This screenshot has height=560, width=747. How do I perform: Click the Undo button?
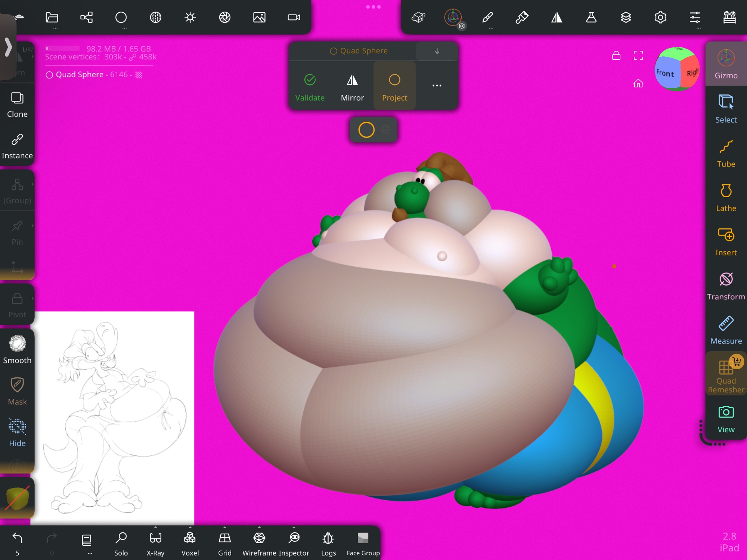coord(17,542)
